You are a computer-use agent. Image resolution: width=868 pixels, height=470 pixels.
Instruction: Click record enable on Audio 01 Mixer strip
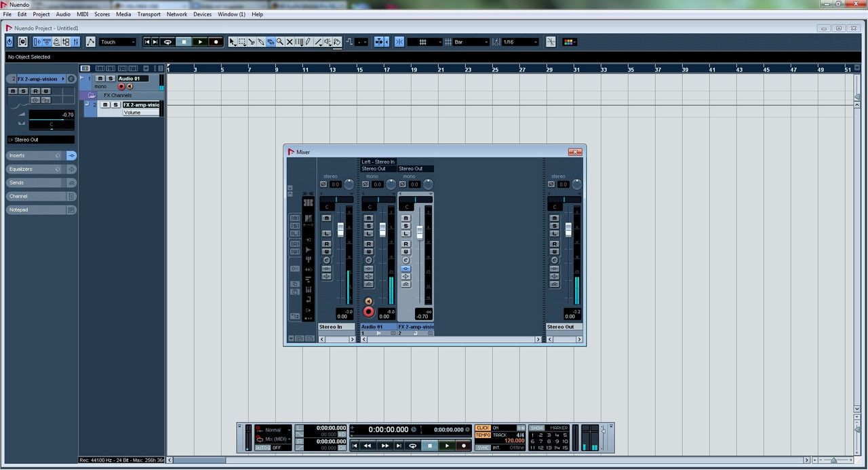tap(368, 311)
